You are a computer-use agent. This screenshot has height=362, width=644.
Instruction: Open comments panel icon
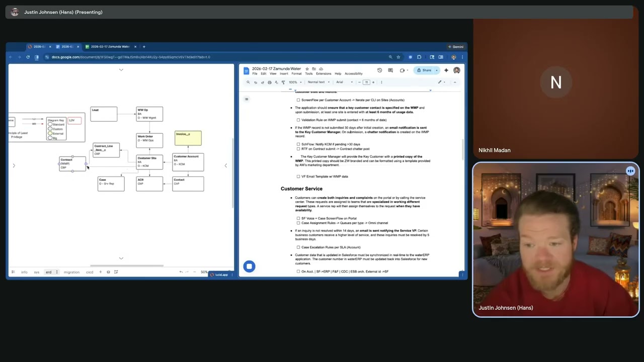(390, 70)
